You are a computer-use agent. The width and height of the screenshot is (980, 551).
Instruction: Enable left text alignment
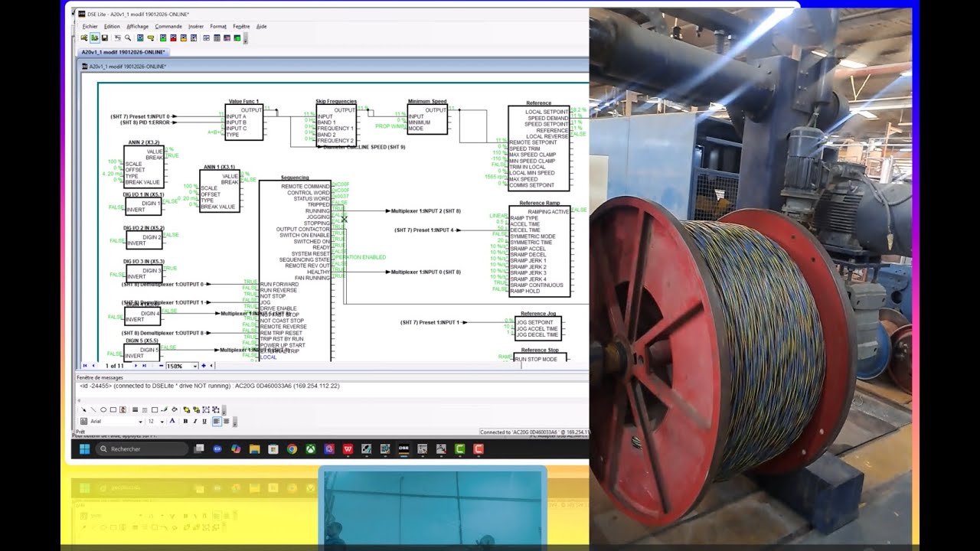pos(217,421)
